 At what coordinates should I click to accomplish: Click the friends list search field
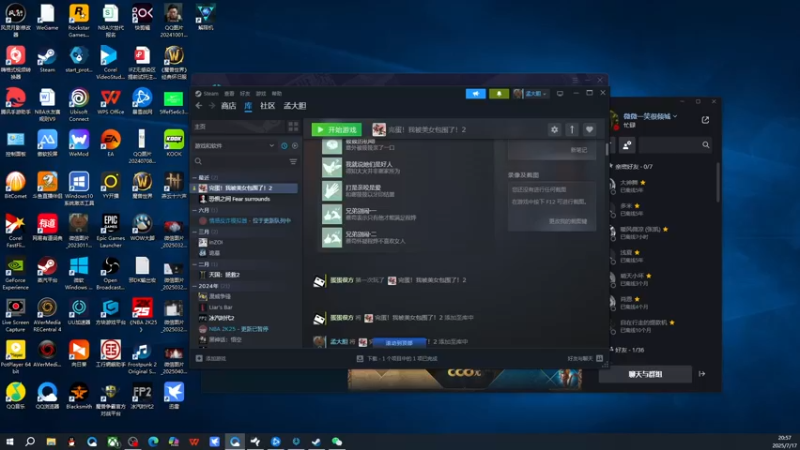675,145
